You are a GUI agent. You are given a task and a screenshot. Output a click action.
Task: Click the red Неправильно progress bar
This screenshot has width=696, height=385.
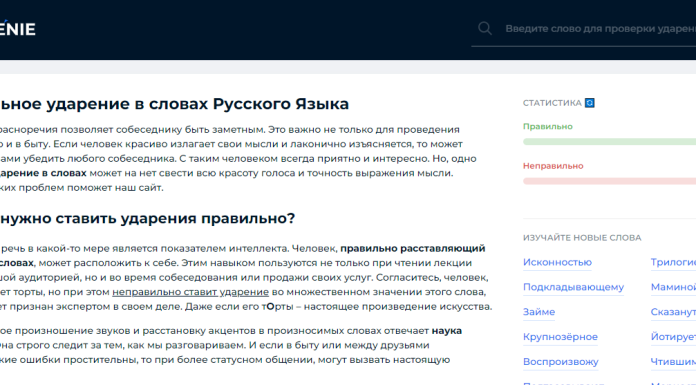609,181
